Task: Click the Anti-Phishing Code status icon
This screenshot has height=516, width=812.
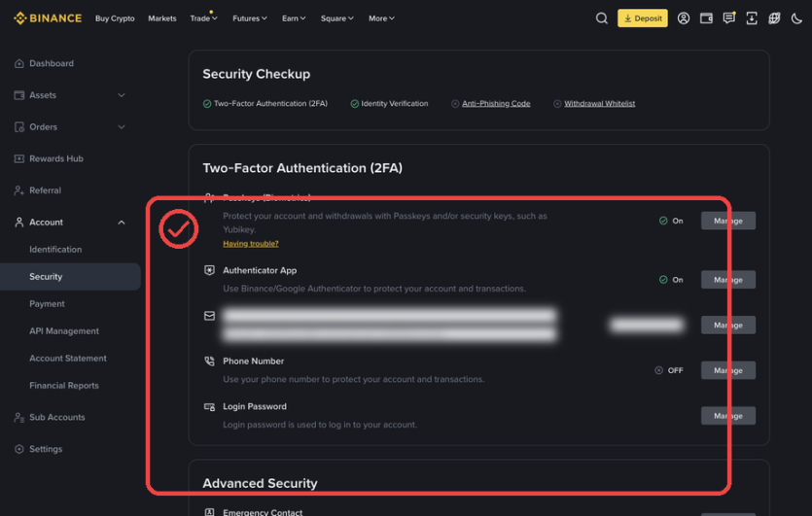Action: (x=455, y=104)
